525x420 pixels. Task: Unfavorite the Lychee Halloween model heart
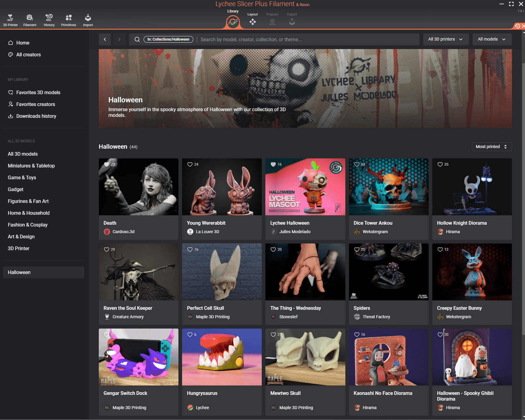click(273, 164)
